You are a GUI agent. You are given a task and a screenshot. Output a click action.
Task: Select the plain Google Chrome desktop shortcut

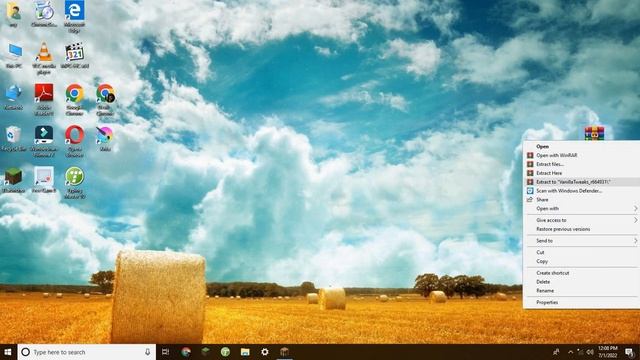pyautogui.click(x=74, y=100)
